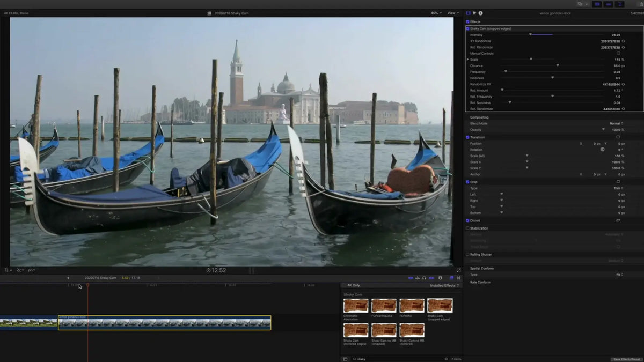The height and width of the screenshot is (362, 644).
Task: Expand the Scale parameter disclosure triangle
Action: pyautogui.click(x=467, y=60)
